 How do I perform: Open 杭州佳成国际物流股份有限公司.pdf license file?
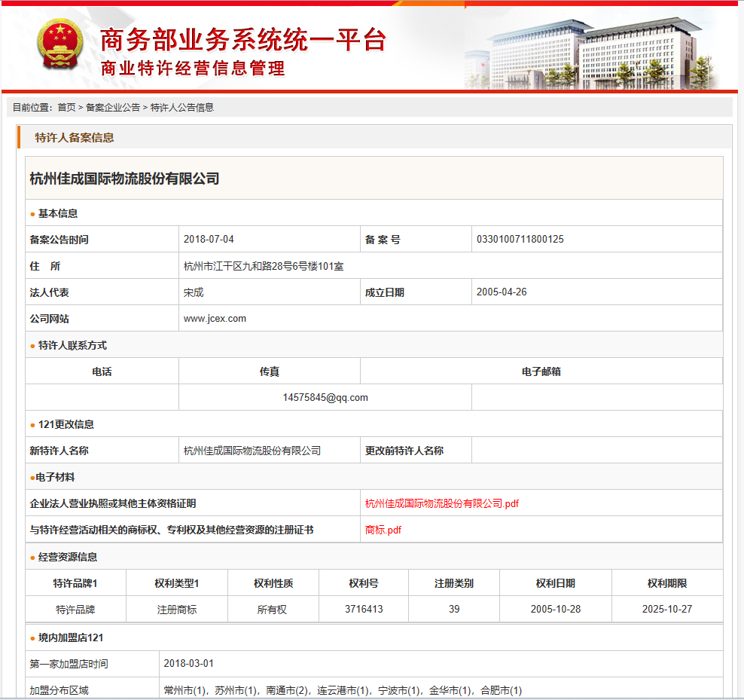[x=442, y=503]
